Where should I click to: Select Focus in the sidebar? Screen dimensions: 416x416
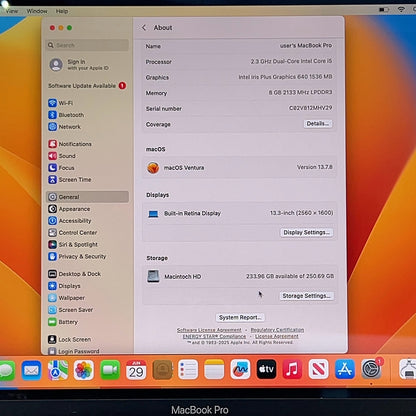pyautogui.click(x=61, y=168)
